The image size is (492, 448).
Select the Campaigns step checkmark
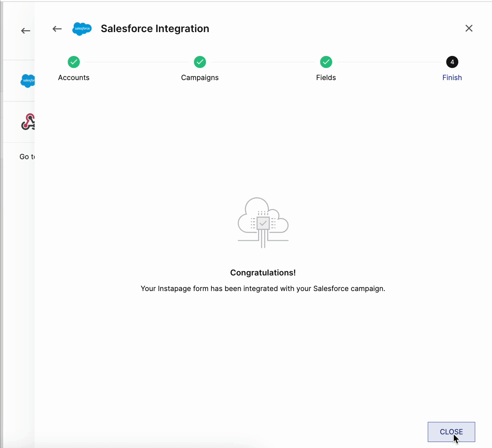click(x=200, y=62)
